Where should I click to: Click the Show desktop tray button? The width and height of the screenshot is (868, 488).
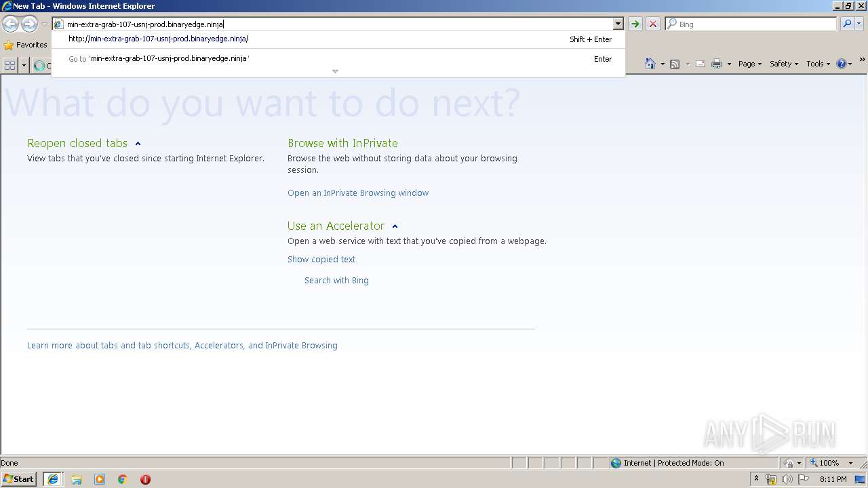(x=861, y=479)
